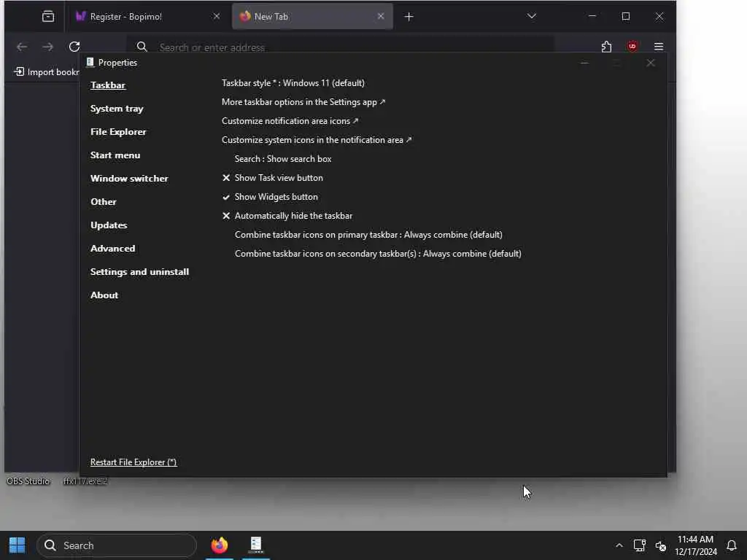Click Properties window title icon
This screenshot has width=747, height=560.
[x=90, y=62]
